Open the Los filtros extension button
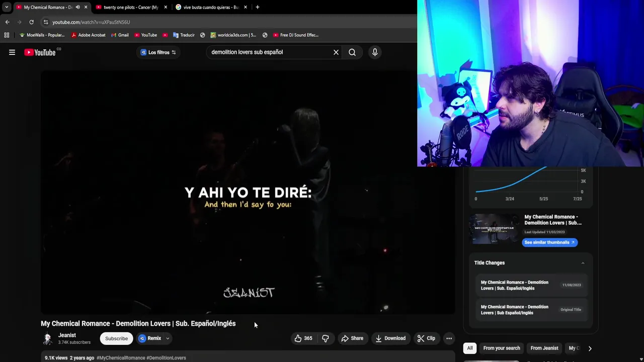 [158, 52]
